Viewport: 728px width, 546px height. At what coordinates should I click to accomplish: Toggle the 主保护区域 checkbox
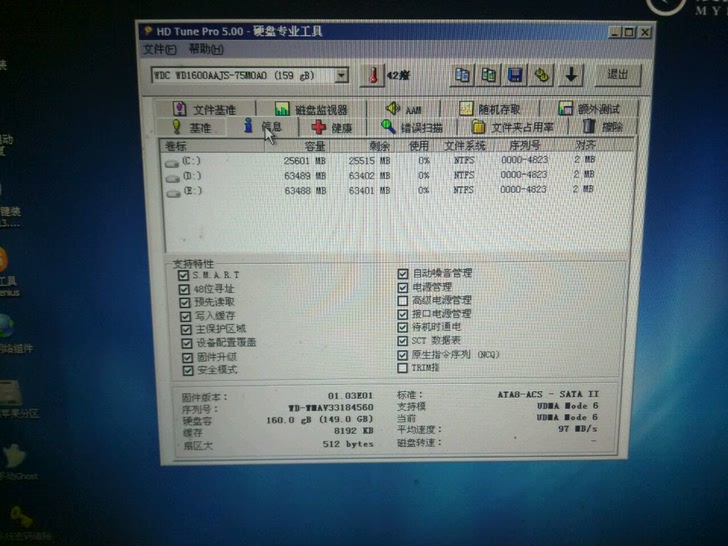click(186, 330)
